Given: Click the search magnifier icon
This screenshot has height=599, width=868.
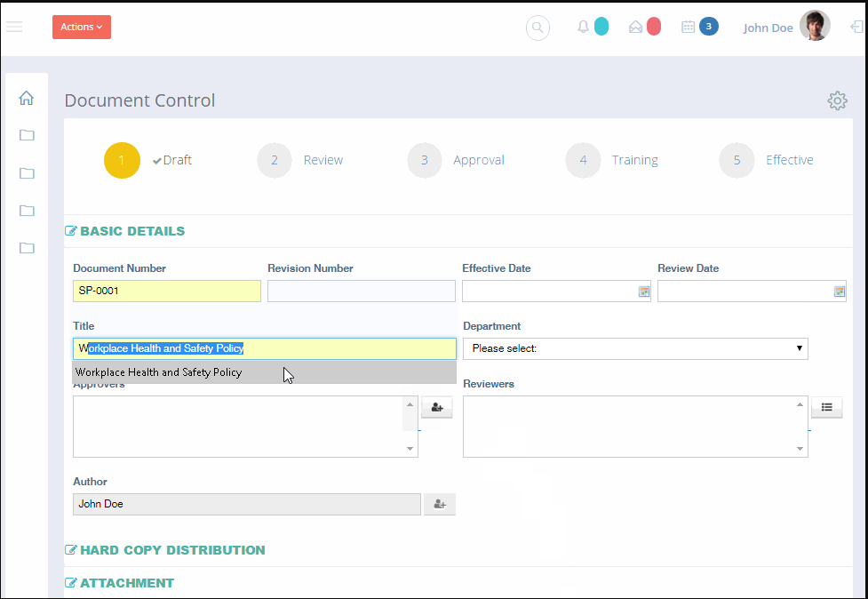Looking at the screenshot, I should [x=538, y=28].
